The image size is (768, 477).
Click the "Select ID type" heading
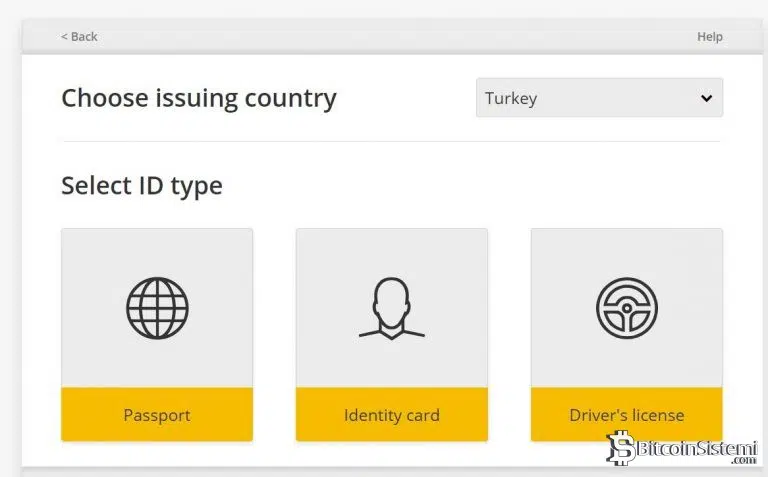click(142, 185)
